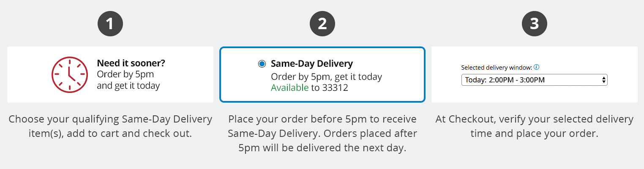Click the red clock icon
Viewport: 644px width, 169px height.
click(x=69, y=74)
